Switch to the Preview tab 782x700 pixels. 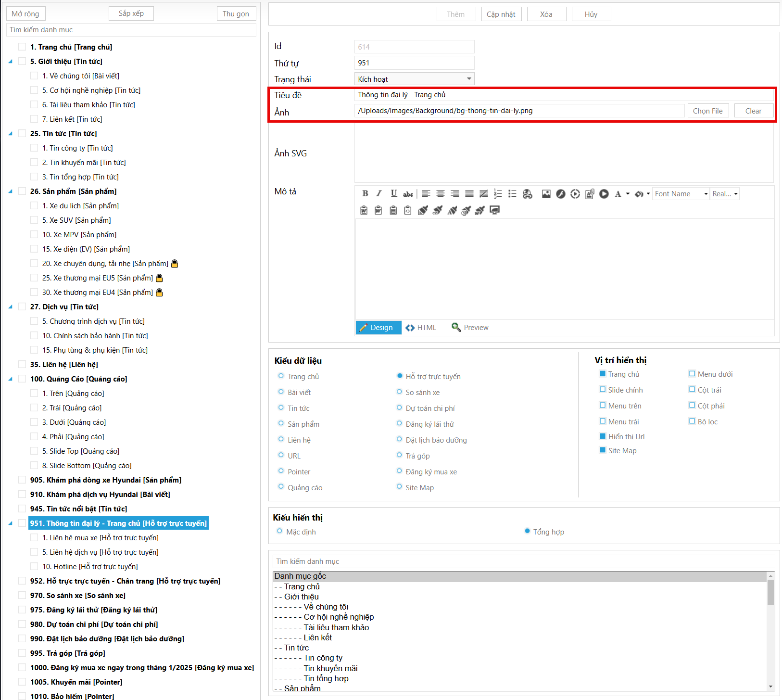coord(470,328)
